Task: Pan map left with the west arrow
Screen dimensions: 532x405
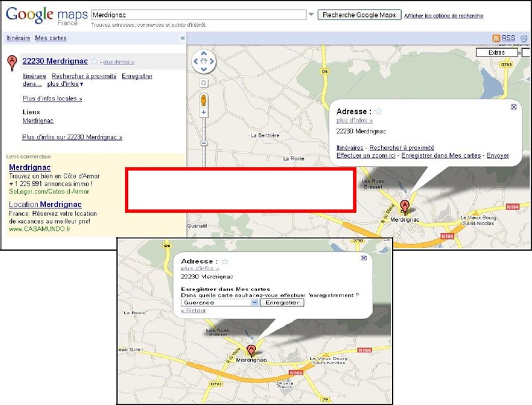Action: click(x=196, y=62)
